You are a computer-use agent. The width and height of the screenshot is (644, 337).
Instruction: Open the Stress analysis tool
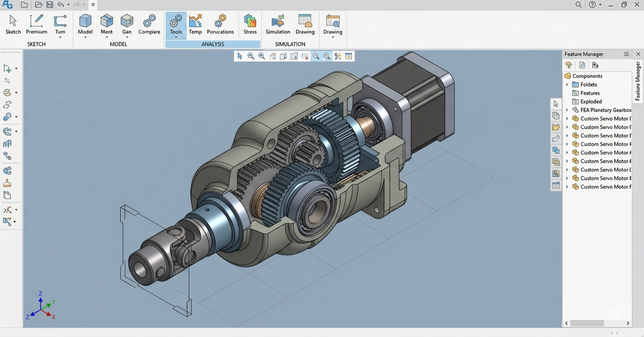250,24
